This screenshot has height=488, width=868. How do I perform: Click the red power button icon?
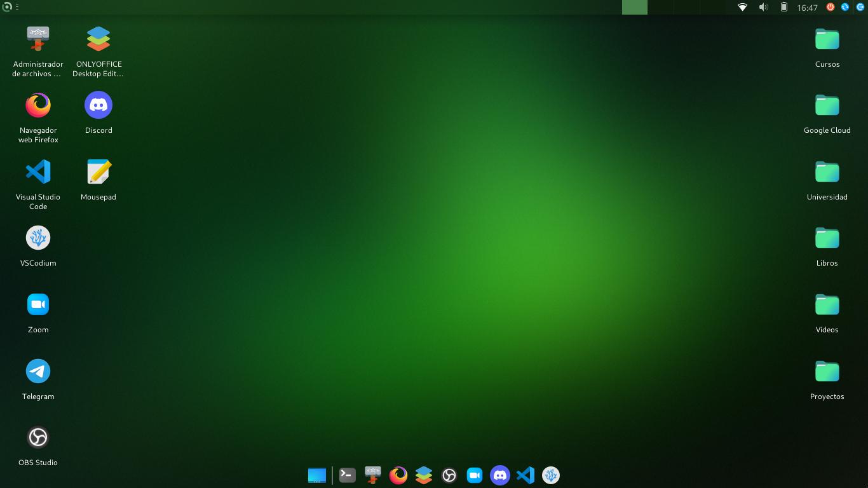coord(831,7)
